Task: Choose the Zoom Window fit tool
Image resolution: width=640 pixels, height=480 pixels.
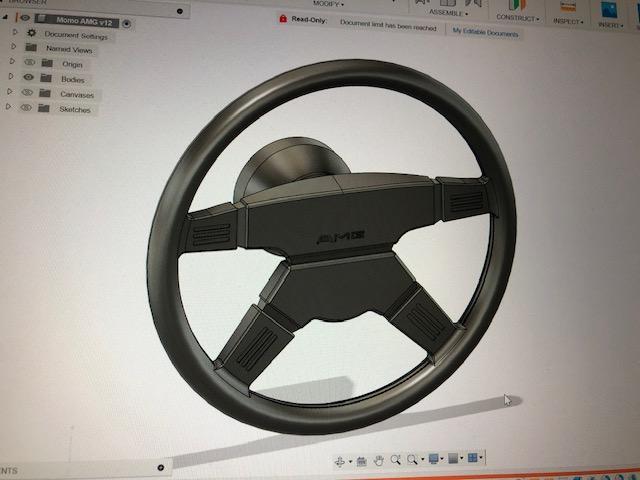Action: click(x=412, y=460)
